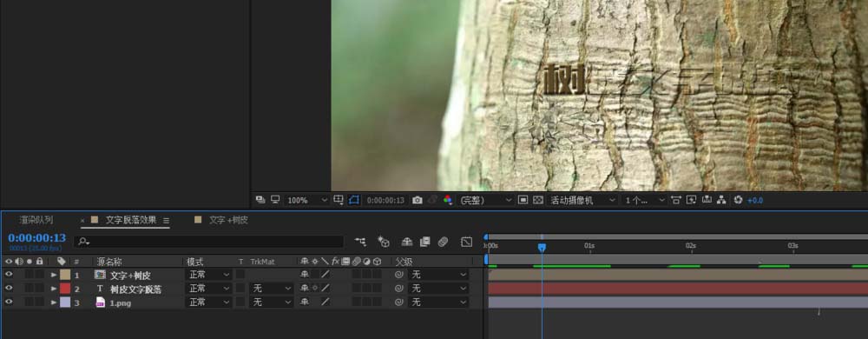Open blending mode dropdown for 文字+树皮
868x339 pixels.
[x=208, y=275]
